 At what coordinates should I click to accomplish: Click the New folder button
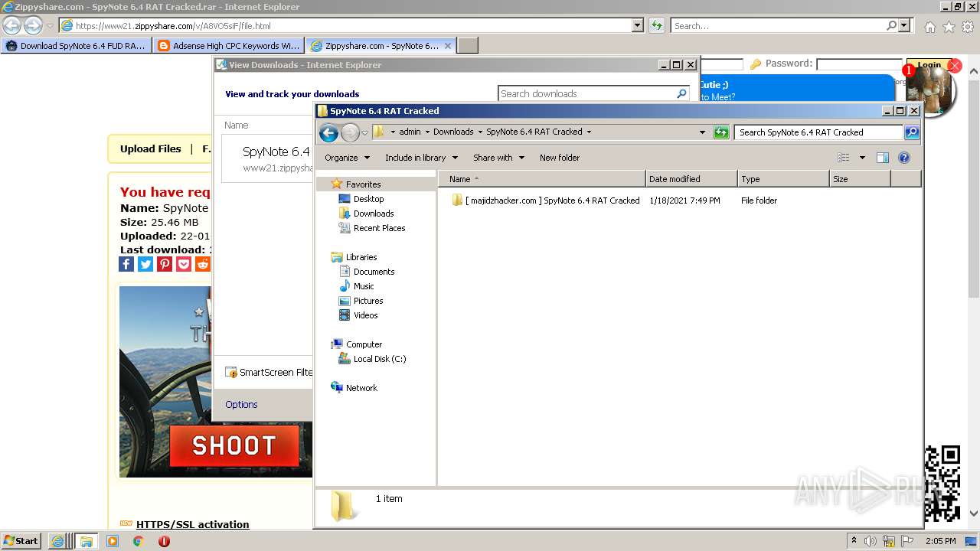[560, 158]
